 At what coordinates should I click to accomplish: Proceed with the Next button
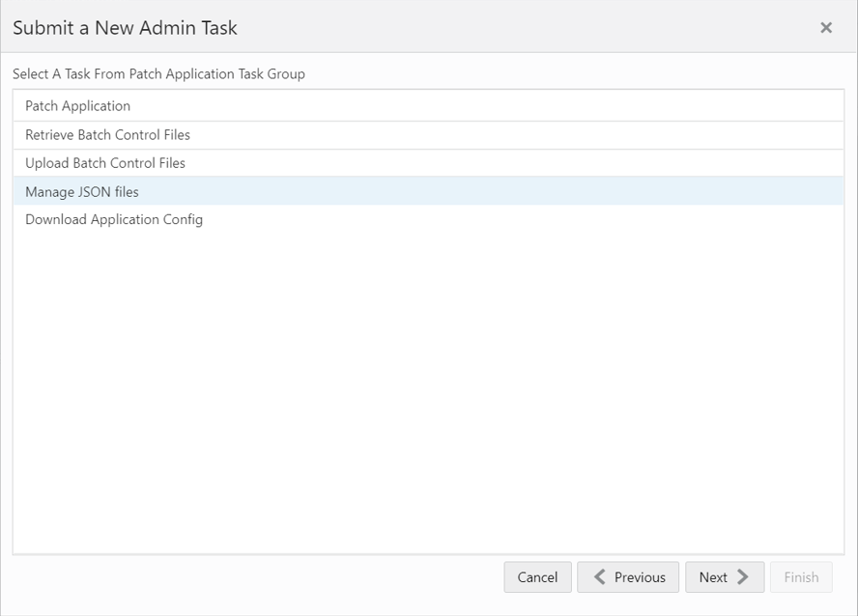(725, 577)
